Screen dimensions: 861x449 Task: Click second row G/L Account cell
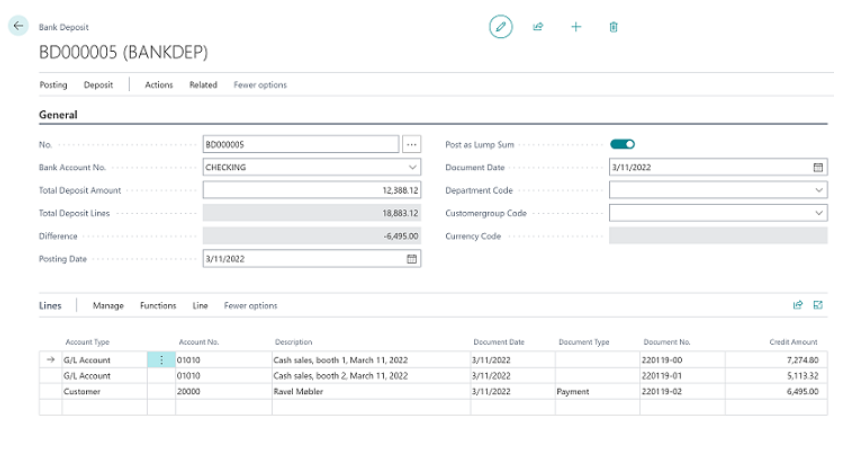click(x=104, y=376)
